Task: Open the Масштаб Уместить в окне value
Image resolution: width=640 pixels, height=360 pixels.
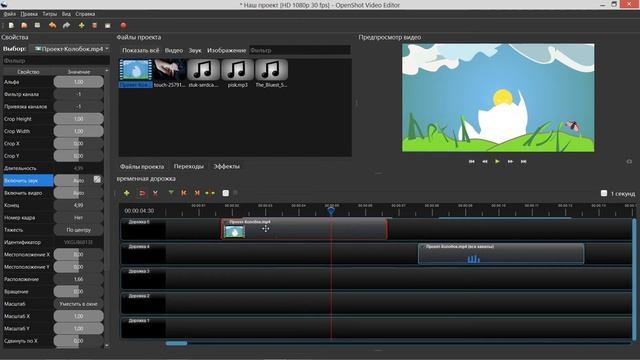Action: point(78,304)
